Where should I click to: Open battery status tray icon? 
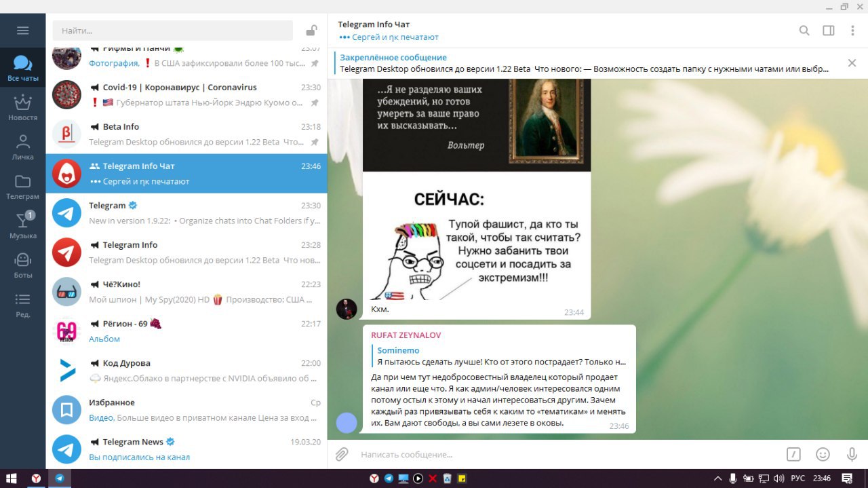tap(749, 478)
